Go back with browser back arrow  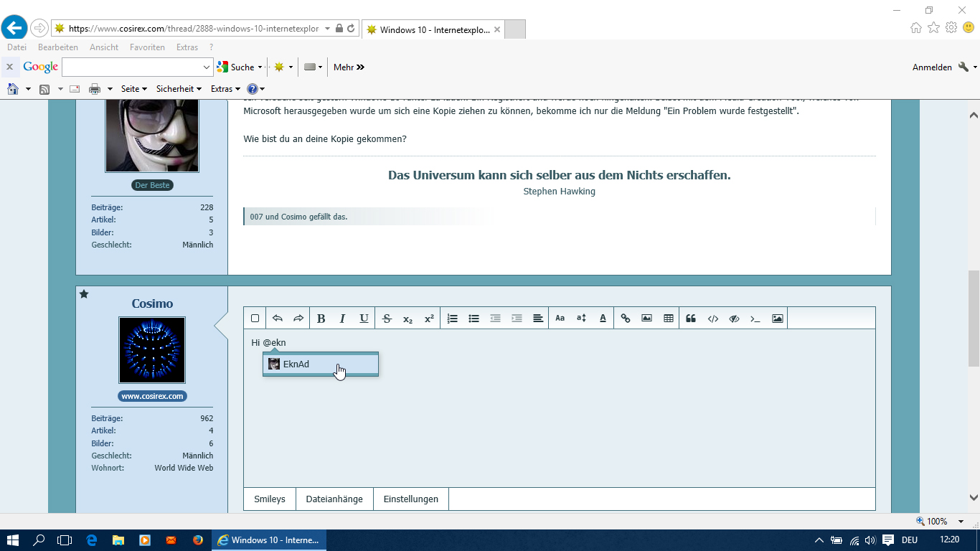tap(14, 28)
